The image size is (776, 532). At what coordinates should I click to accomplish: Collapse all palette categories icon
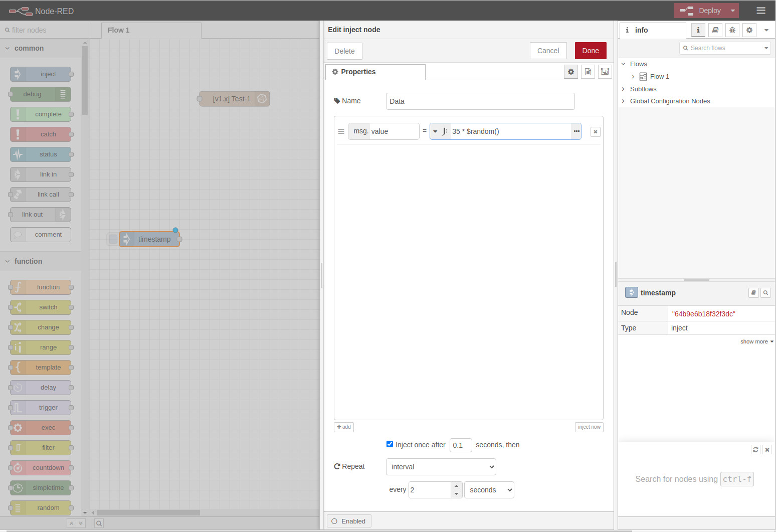[72, 523]
